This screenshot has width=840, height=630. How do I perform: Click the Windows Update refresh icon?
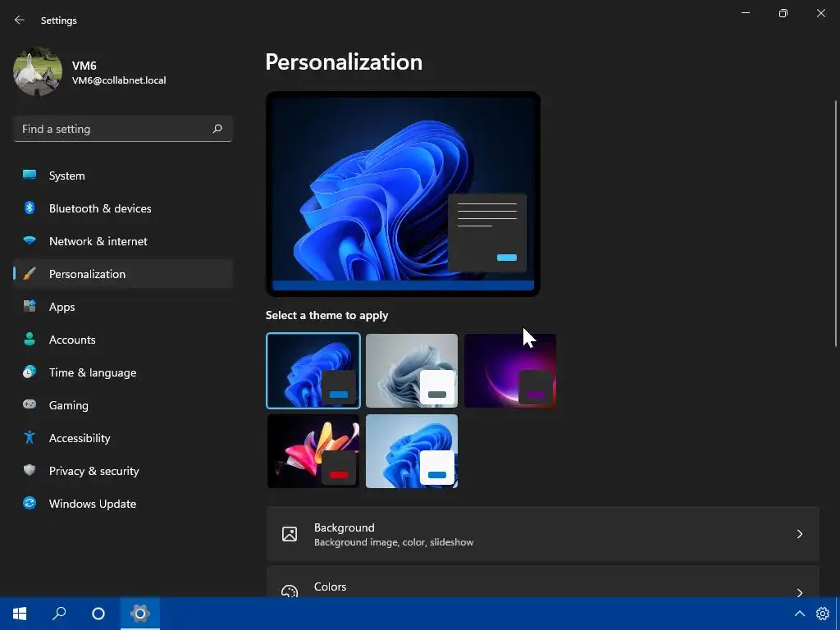point(30,503)
